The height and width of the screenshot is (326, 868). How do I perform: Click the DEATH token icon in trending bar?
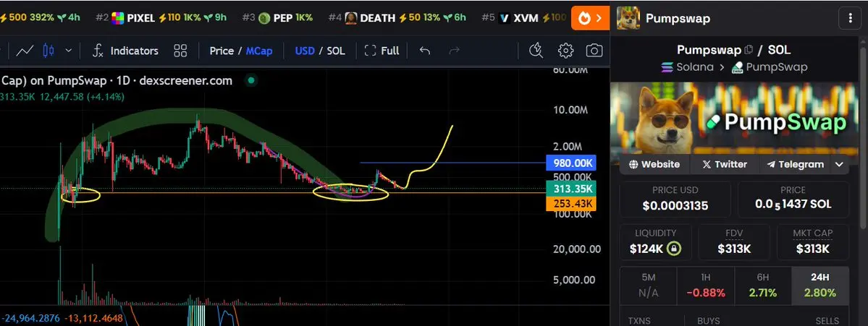click(351, 18)
